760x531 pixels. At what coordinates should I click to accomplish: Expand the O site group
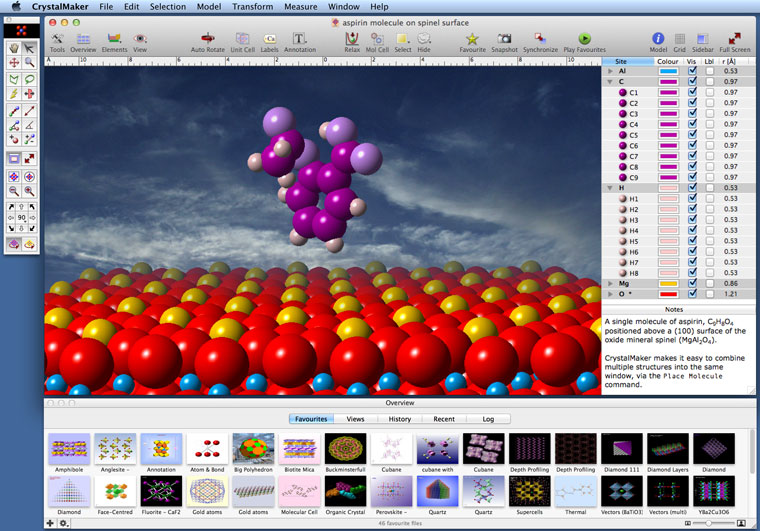610,294
